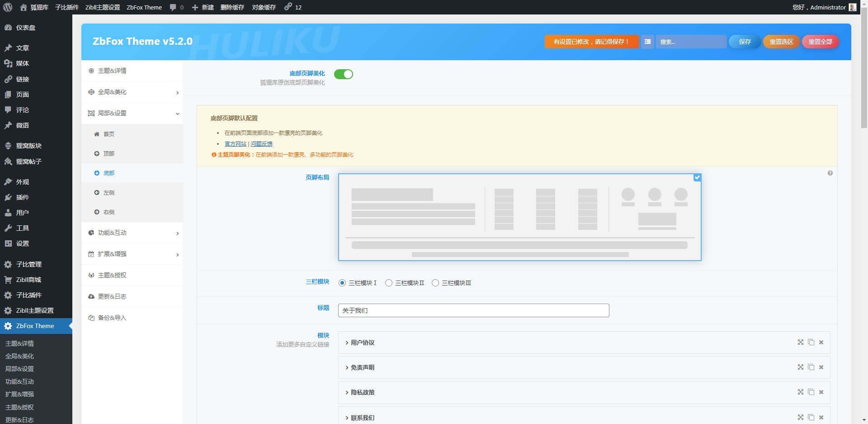The width and height of the screenshot is (868, 424).
Task: Select the 三栏模块 II radio option
Action: point(388,283)
